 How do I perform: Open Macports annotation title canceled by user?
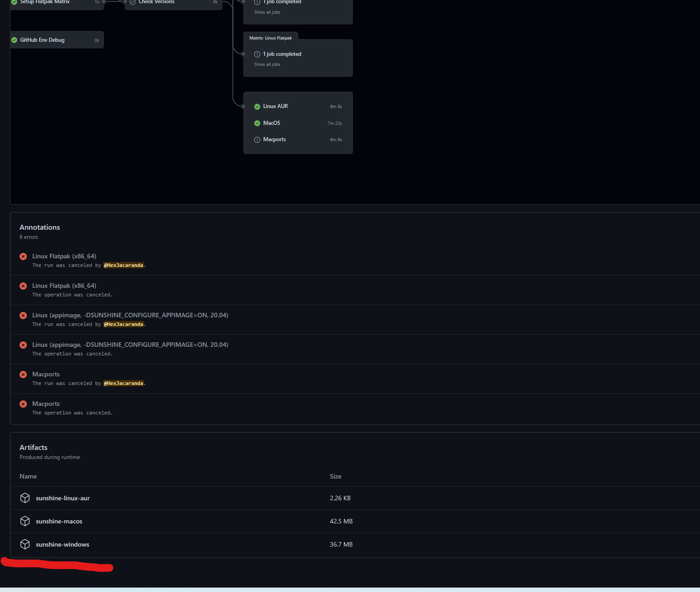(46, 374)
